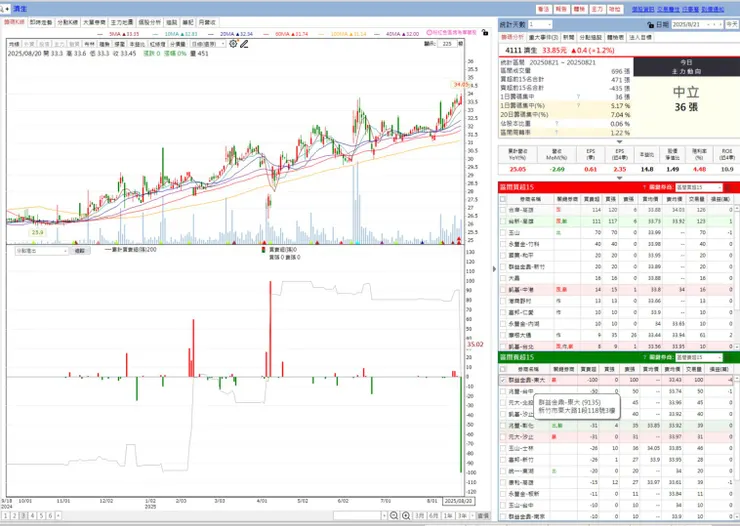Screen dimensions: 740x526
Task: Click the 顯示 count input field showing 225
Action: point(447,44)
